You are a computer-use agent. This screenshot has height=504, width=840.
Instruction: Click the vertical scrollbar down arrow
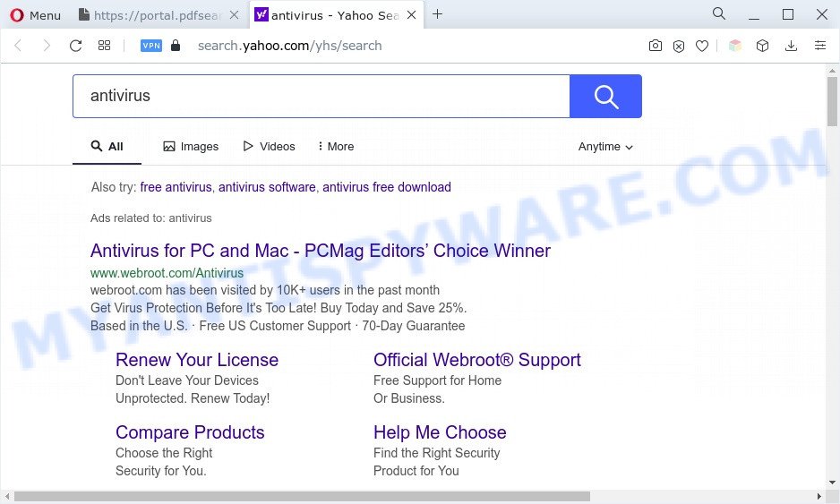832,483
